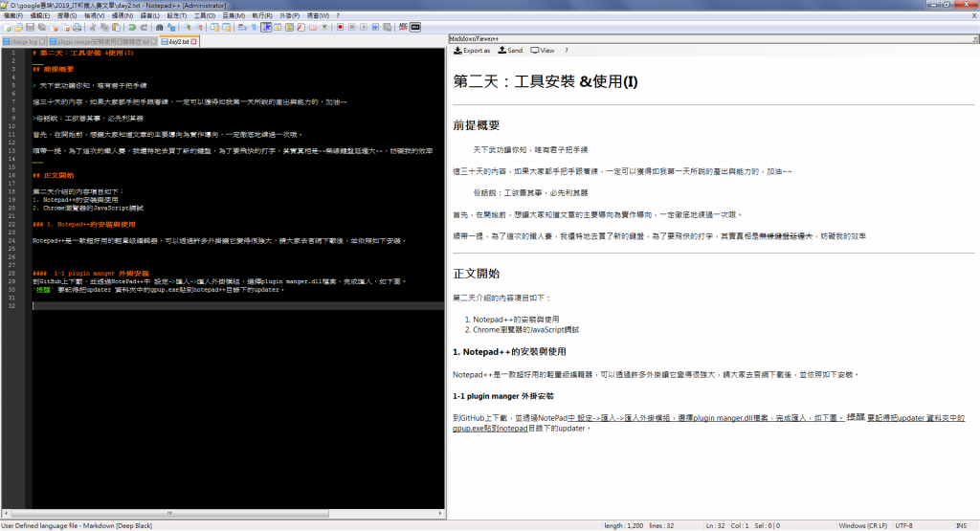The image size is (980, 531).
Task: Start macro recording with red dot
Action: click(x=340, y=28)
